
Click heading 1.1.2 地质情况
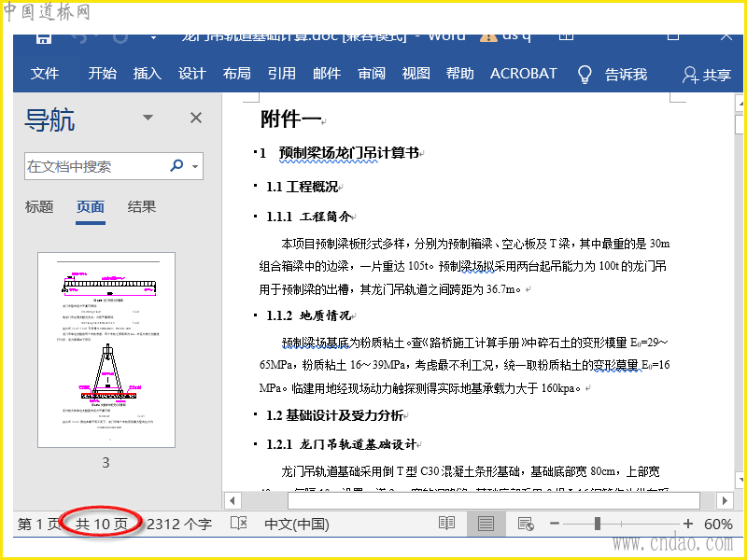[309, 315]
